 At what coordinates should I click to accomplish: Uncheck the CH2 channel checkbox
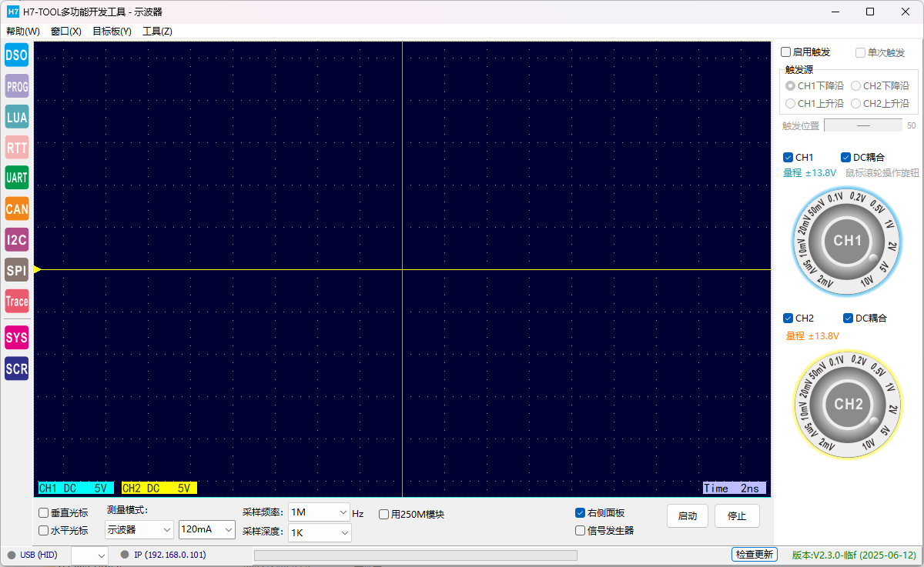[x=788, y=318]
